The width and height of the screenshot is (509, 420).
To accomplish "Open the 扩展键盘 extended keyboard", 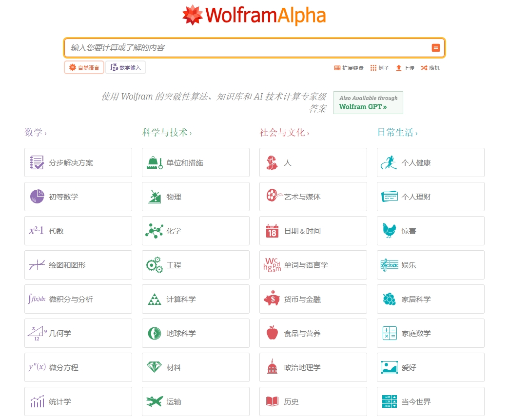I will click(337, 68).
